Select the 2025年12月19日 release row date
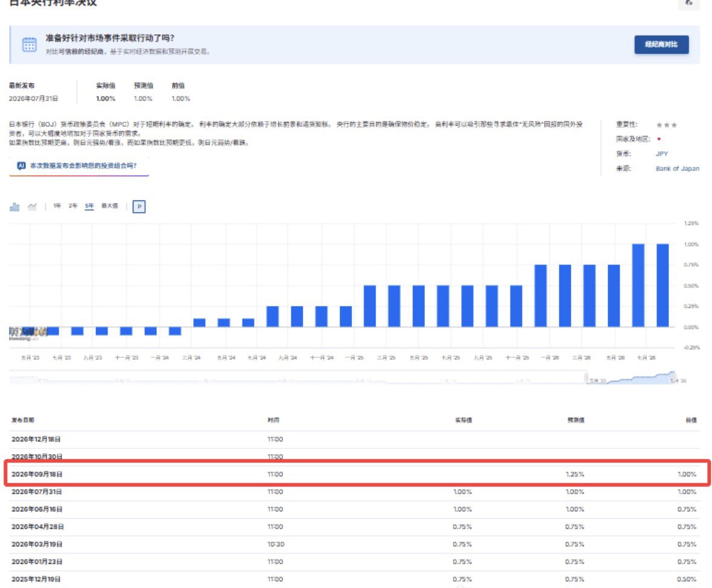 tap(36, 580)
